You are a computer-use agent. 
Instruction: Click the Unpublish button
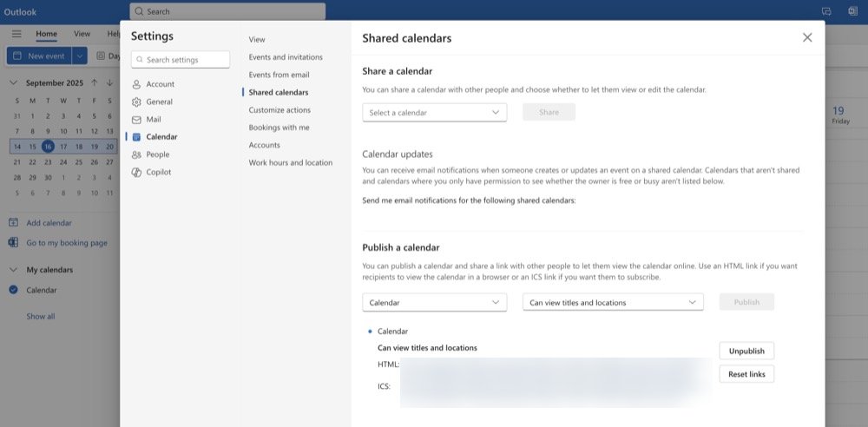pos(746,351)
